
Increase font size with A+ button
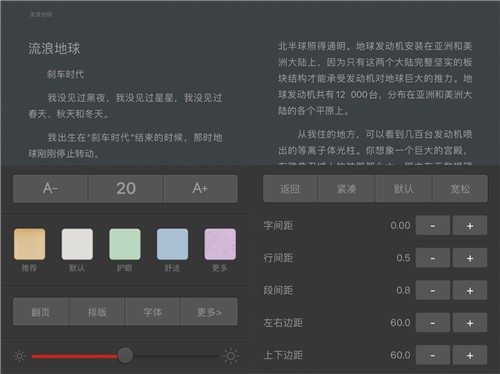tap(201, 189)
